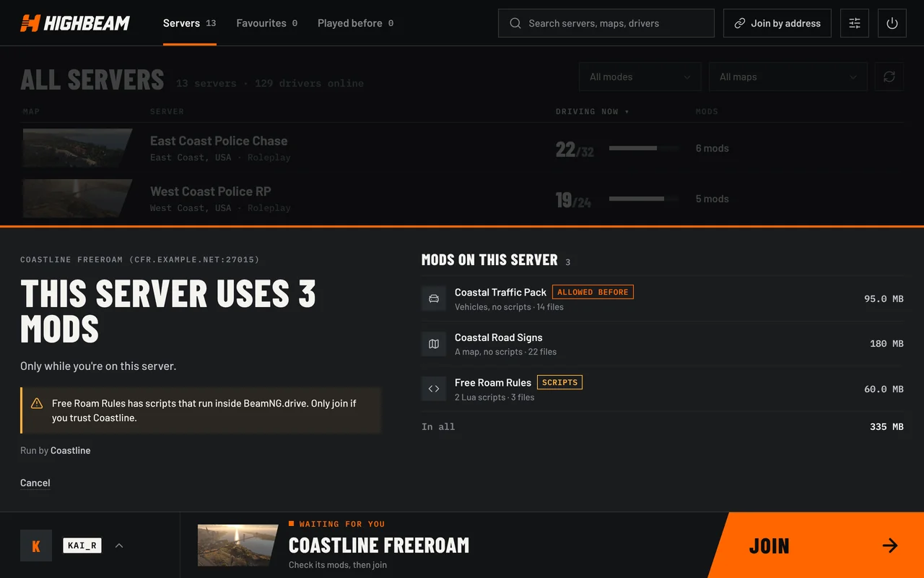Click the Coastline Freeroam thumbnail in footer
The image size is (924, 578).
click(238, 545)
